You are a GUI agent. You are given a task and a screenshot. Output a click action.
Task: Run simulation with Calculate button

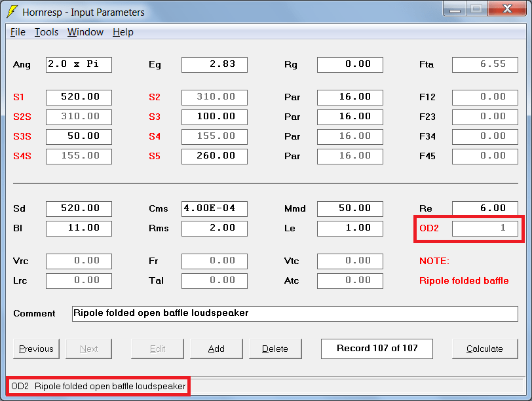[485, 349]
